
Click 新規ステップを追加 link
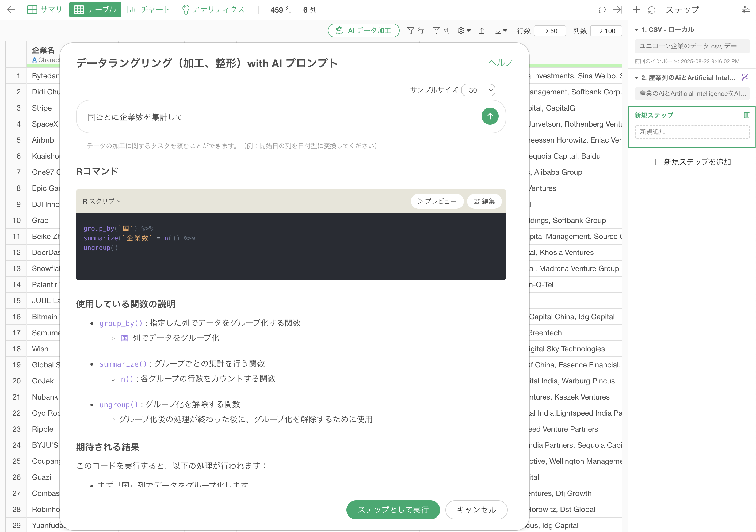tap(692, 162)
